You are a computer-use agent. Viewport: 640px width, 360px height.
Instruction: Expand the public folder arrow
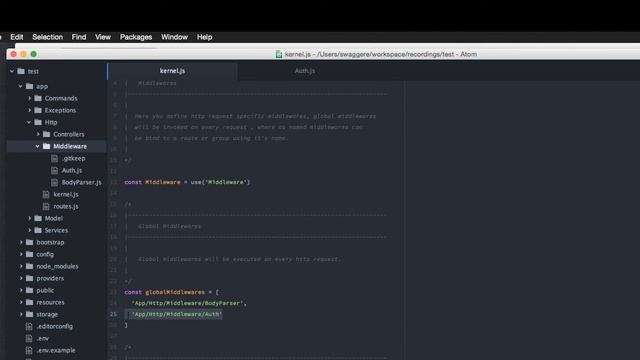21,290
